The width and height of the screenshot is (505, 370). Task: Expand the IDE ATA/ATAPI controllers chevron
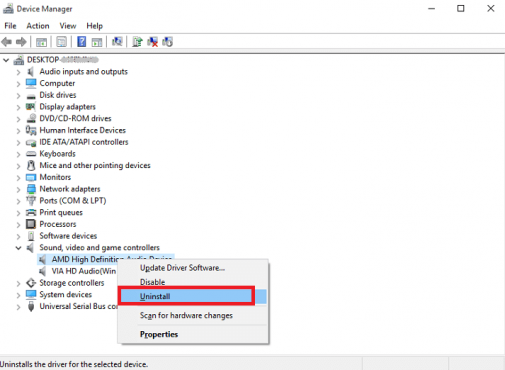pos(18,143)
